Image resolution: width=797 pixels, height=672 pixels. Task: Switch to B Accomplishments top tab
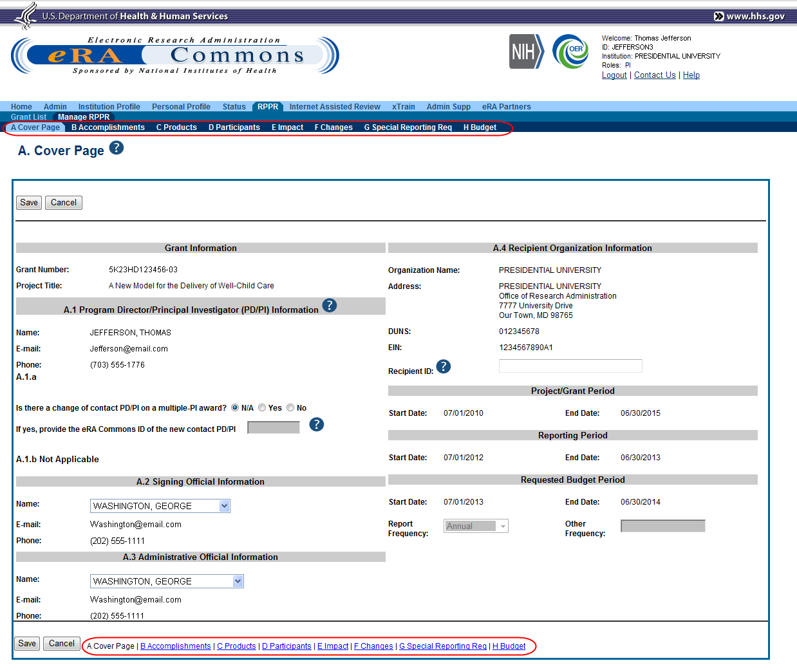(x=108, y=127)
